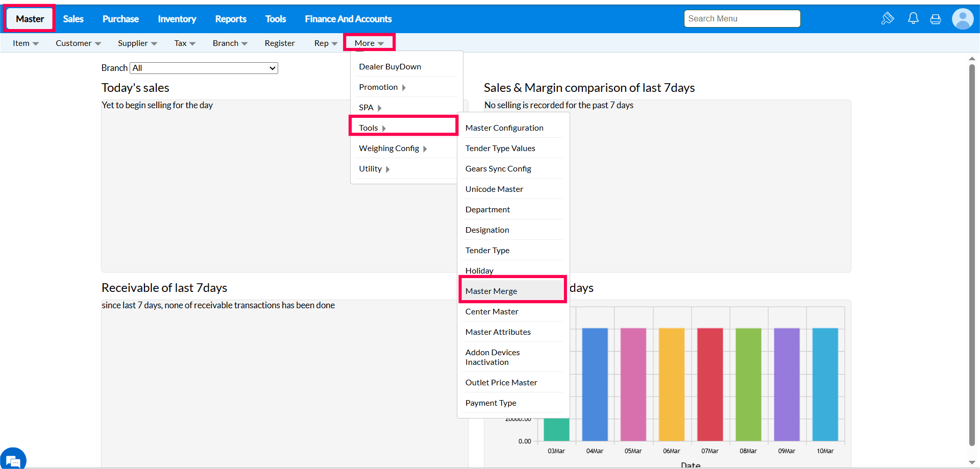This screenshot has width=980, height=469.
Task: Click the printer icon in header
Action: point(936,19)
